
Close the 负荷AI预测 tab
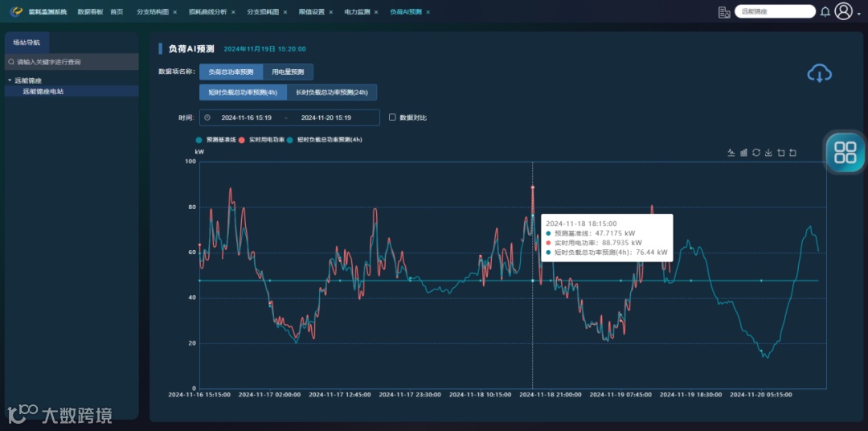click(428, 11)
